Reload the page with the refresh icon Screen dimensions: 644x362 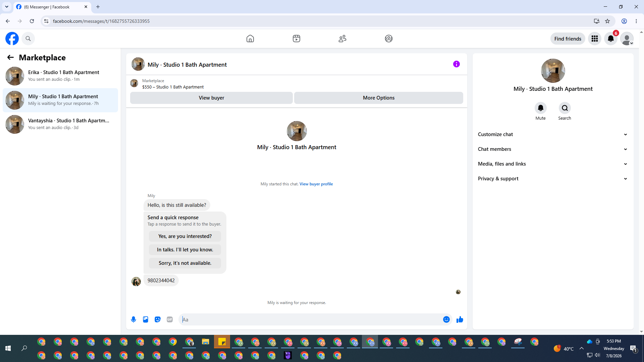(32, 21)
